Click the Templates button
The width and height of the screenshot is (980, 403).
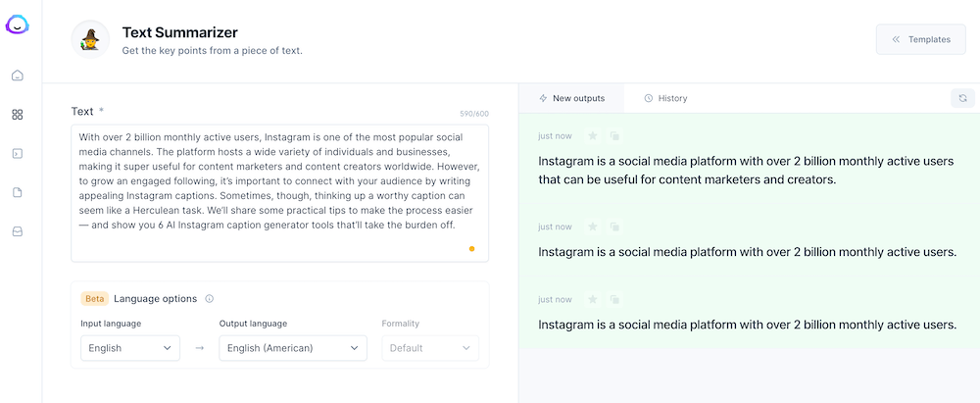(920, 39)
